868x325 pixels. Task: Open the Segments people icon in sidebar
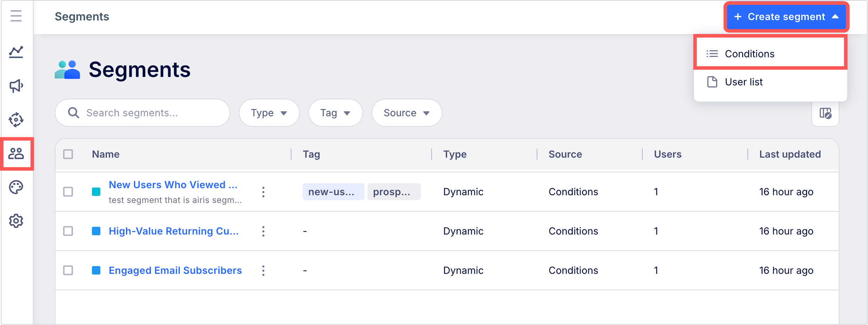(x=16, y=154)
